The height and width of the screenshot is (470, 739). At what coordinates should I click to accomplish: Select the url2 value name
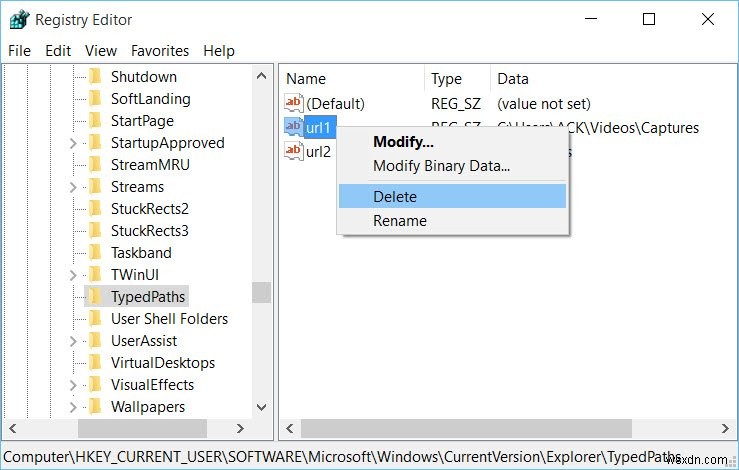319,151
